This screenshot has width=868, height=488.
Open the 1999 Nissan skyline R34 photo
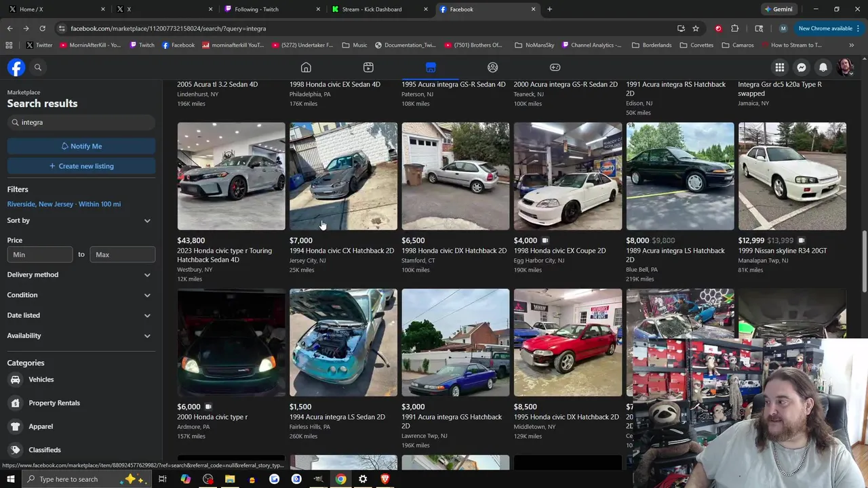[x=792, y=176]
